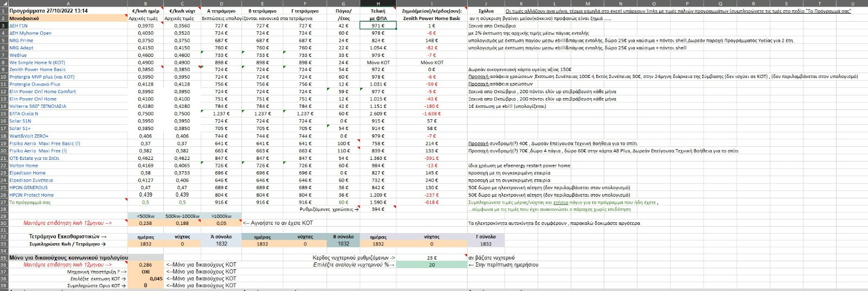Select the comment 'Δωρεάν οικογενειακή κάρτα υγείας αξίας 150€'
Screen dimensions: 868x291
click(520, 69)
